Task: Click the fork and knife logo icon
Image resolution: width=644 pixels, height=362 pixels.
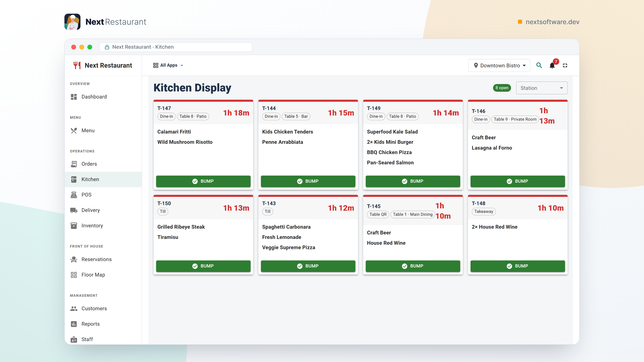Action: [77, 65]
